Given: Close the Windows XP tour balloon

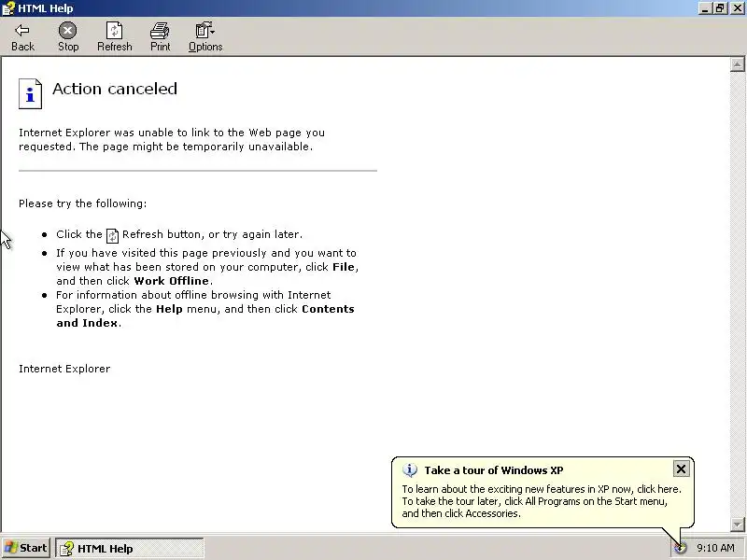Looking at the screenshot, I should coord(681,469).
